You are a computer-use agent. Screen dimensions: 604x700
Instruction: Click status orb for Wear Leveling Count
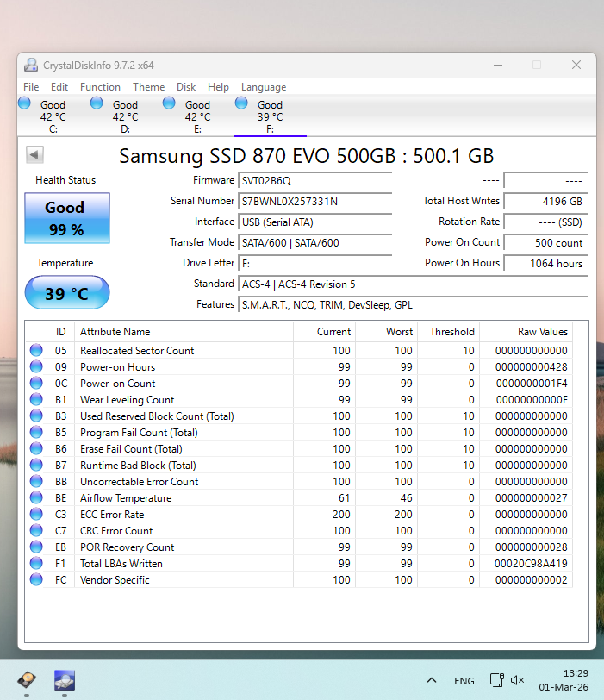36,400
